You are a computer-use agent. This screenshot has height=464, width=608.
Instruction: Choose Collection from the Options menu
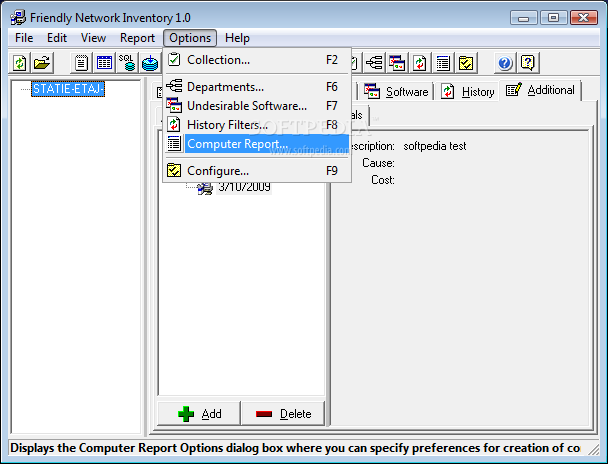[x=257, y=60]
